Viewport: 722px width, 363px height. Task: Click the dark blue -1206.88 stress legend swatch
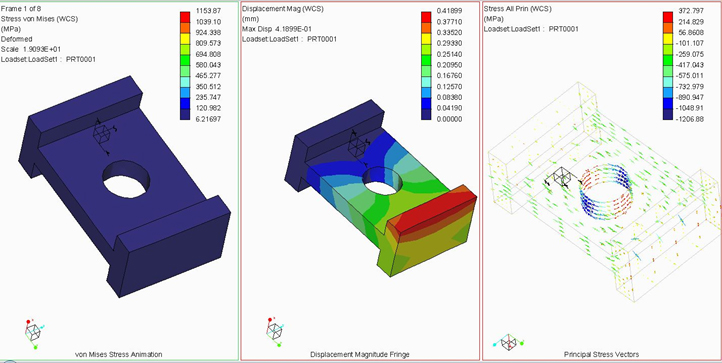pos(668,114)
